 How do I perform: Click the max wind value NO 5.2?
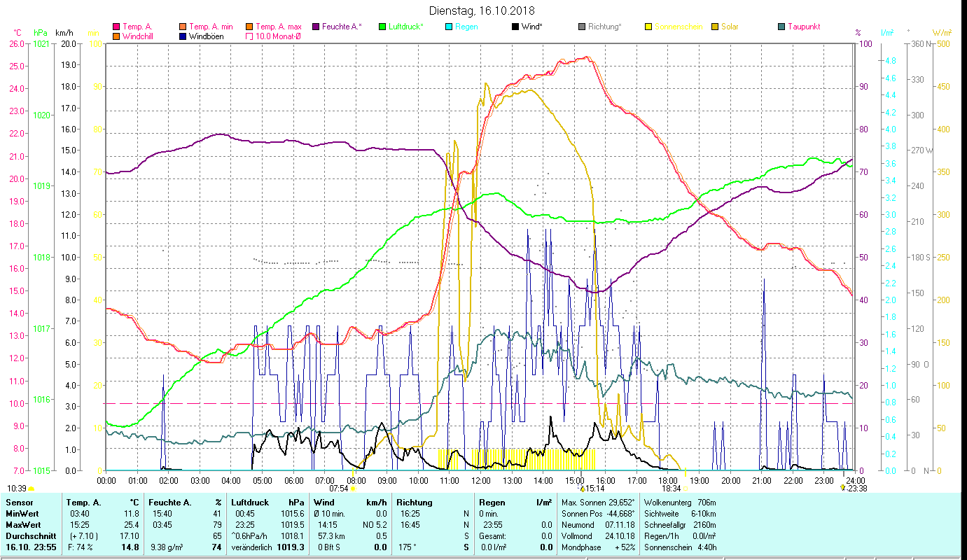point(375,524)
